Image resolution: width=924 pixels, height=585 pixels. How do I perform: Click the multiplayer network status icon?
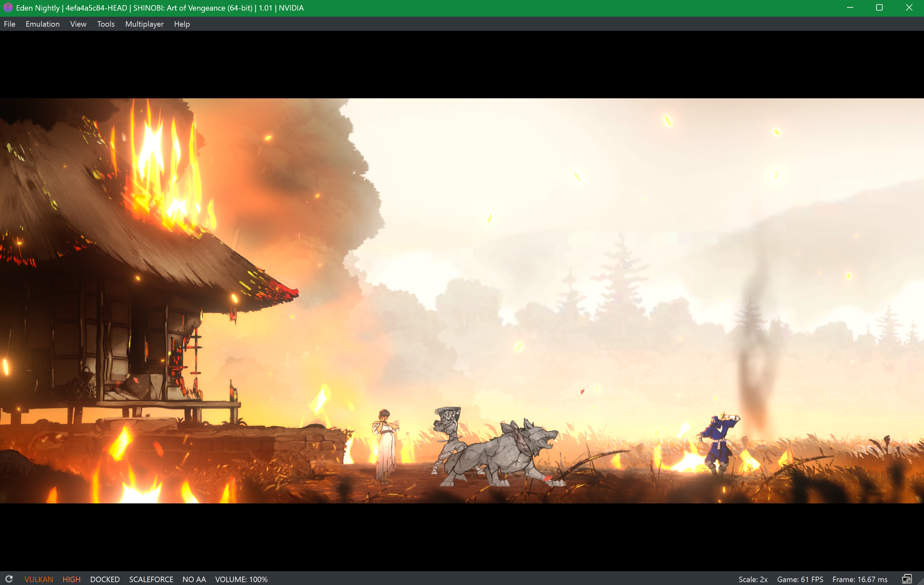coord(907,579)
